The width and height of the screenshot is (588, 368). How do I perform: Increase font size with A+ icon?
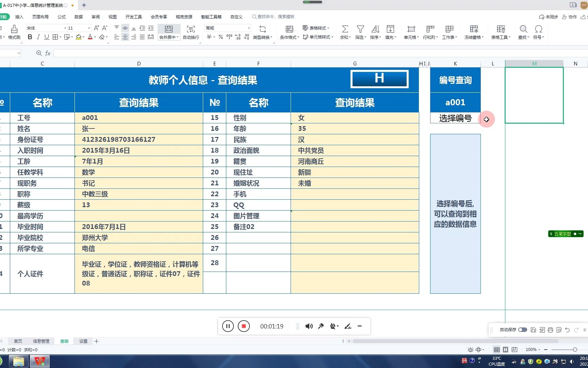[x=96, y=28]
